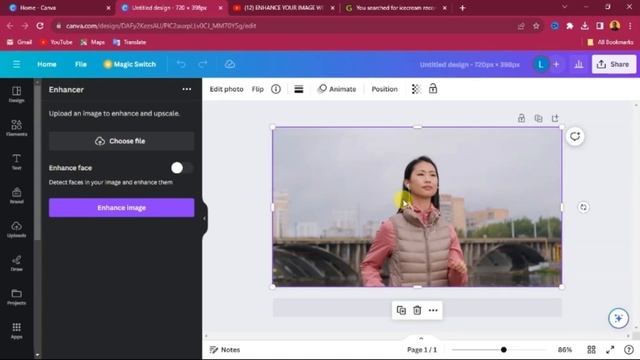Open the Brand panel
Screen dimensions: 640x360
[x=16, y=196]
